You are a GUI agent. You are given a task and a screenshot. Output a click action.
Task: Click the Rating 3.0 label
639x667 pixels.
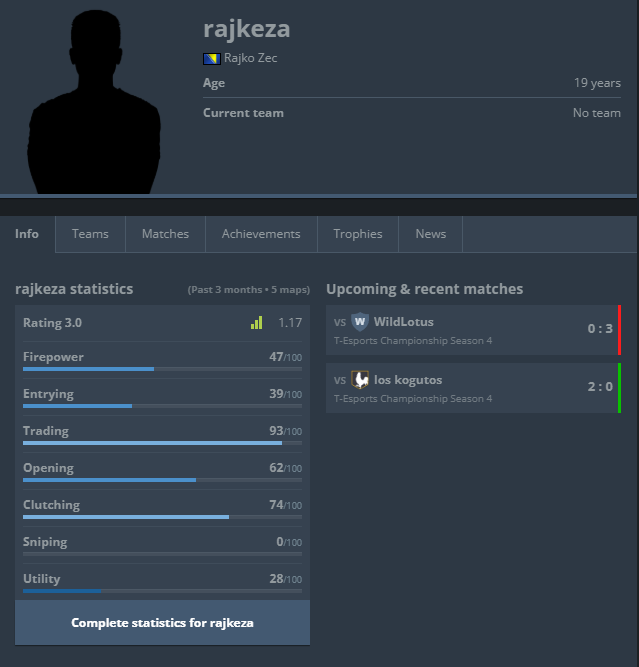(x=52, y=323)
